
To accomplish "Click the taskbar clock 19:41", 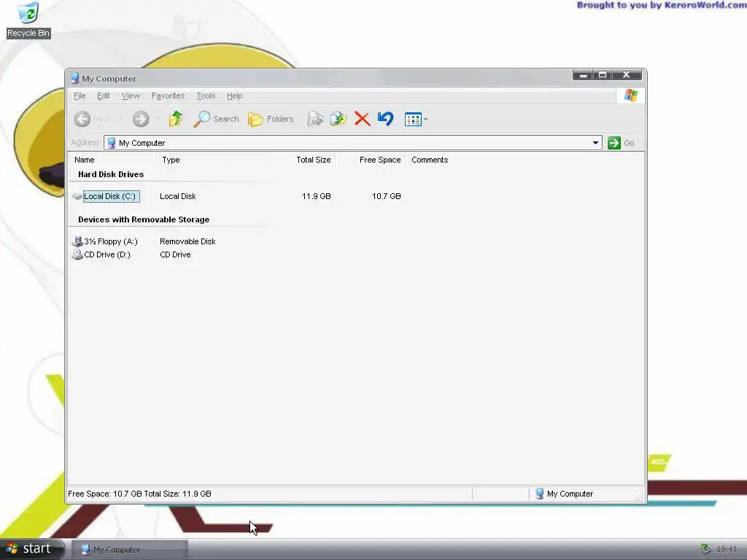I will 727,549.
